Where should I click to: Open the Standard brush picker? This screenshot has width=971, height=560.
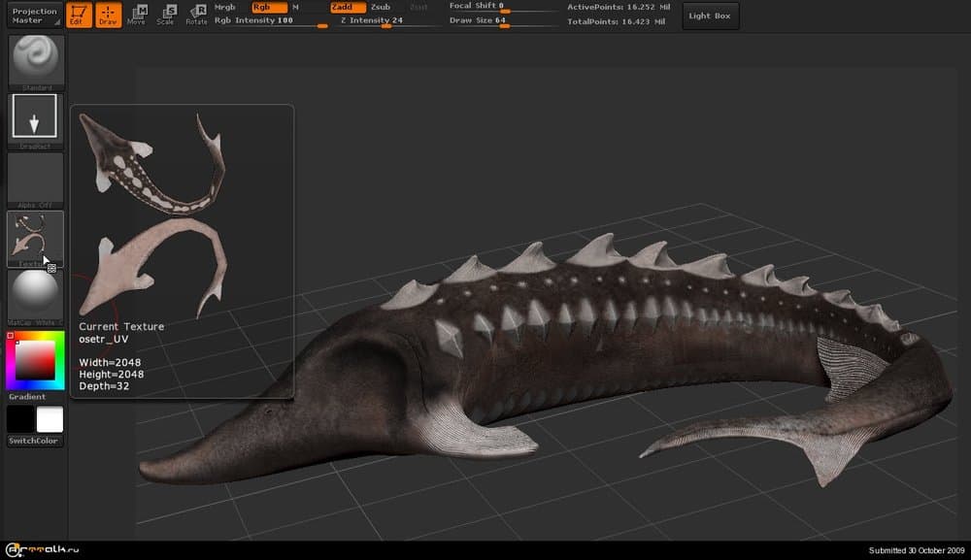pyautogui.click(x=36, y=60)
